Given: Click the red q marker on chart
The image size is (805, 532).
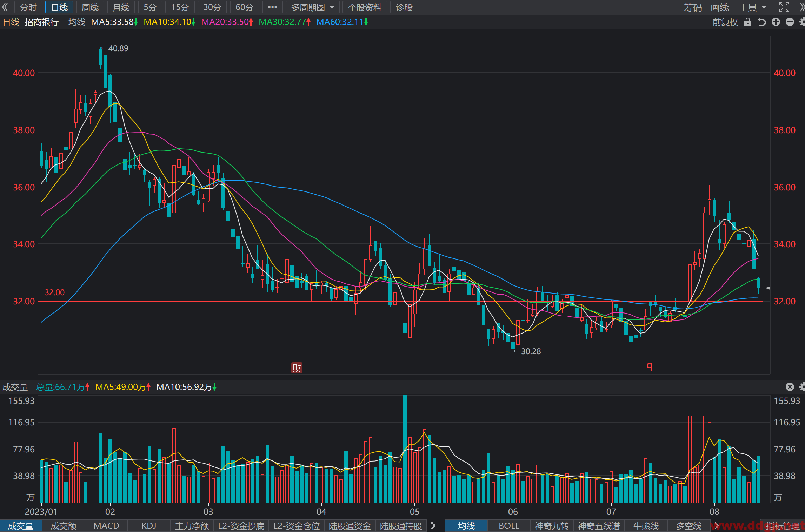Looking at the screenshot, I should click(x=650, y=366).
